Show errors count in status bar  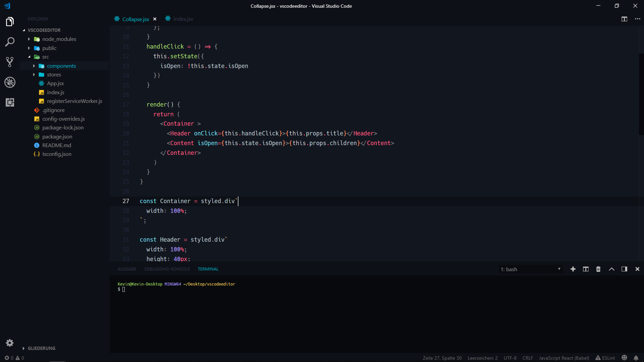click(x=9, y=358)
